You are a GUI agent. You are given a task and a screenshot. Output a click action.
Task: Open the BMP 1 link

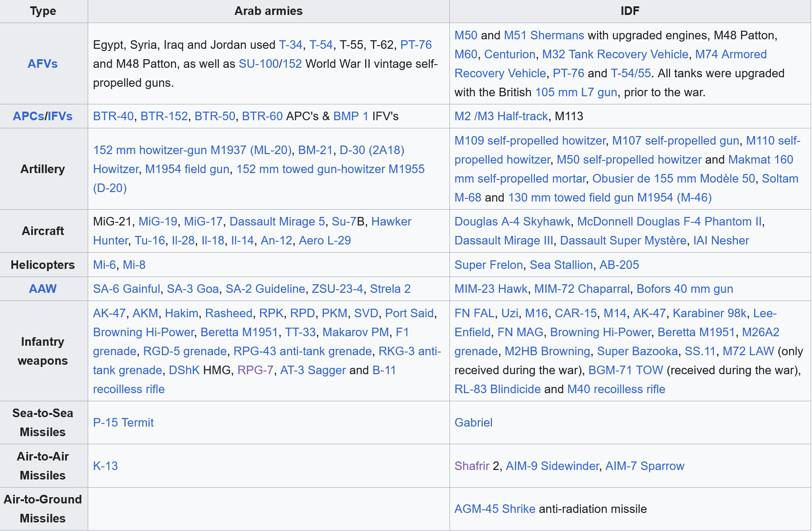[x=350, y=116]
